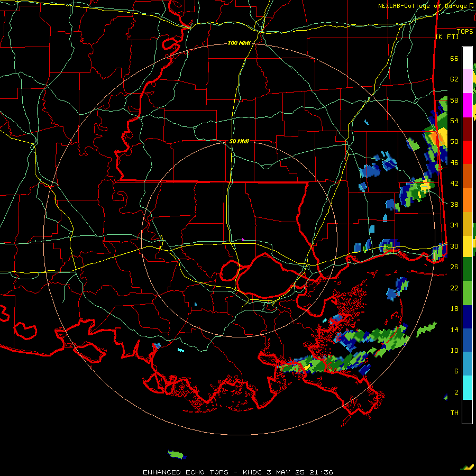Select the 54 value on the scale
Image resolution: width=476 pixels, height=476 pixels.
(454, 121)
